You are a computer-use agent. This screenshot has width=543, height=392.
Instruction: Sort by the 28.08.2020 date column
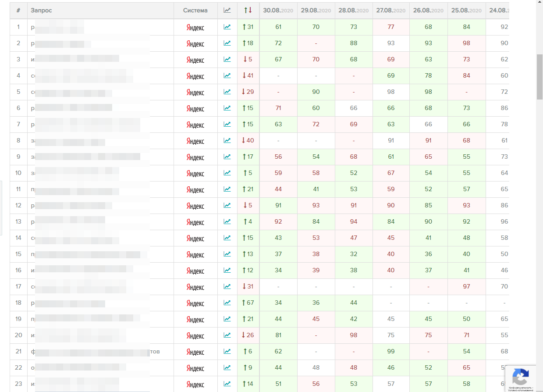(354, 10)
